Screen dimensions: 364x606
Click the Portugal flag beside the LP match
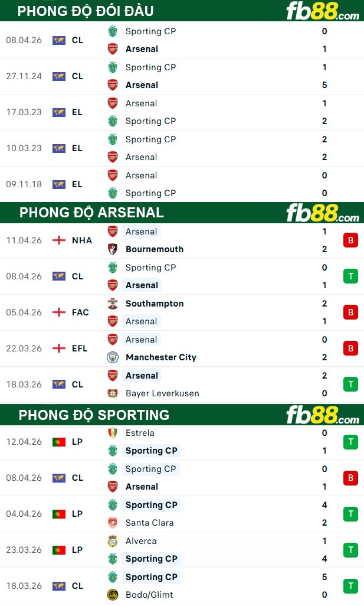pos(58,441)
